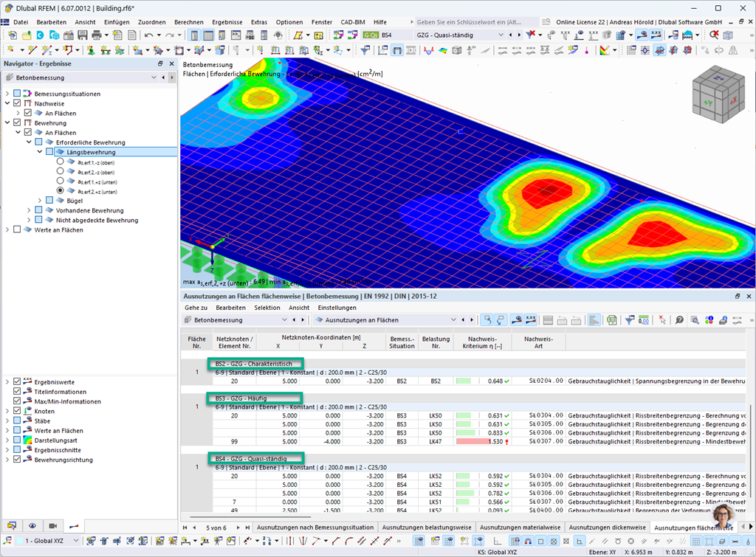This screenshot has width=756, height=557.
Task: Click the isosurface color results icon
Action: click(x=443, y=50)
